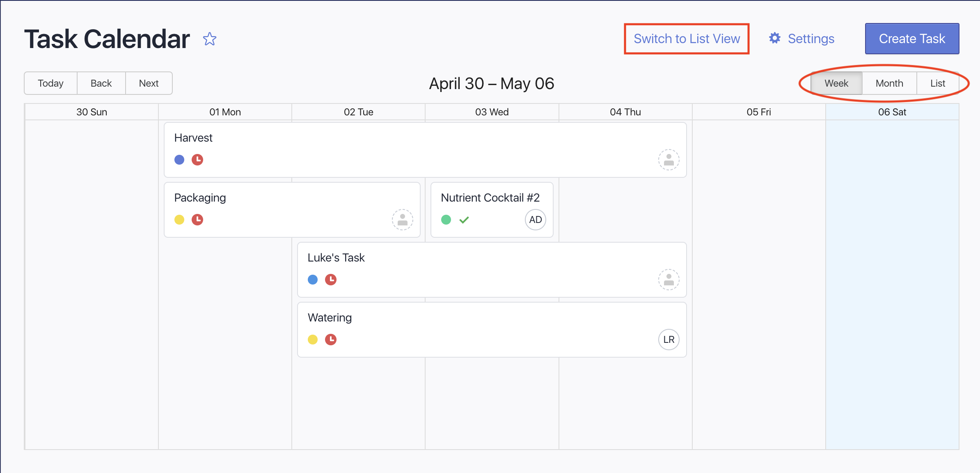Open Luke's Task card

pos(492,270)
